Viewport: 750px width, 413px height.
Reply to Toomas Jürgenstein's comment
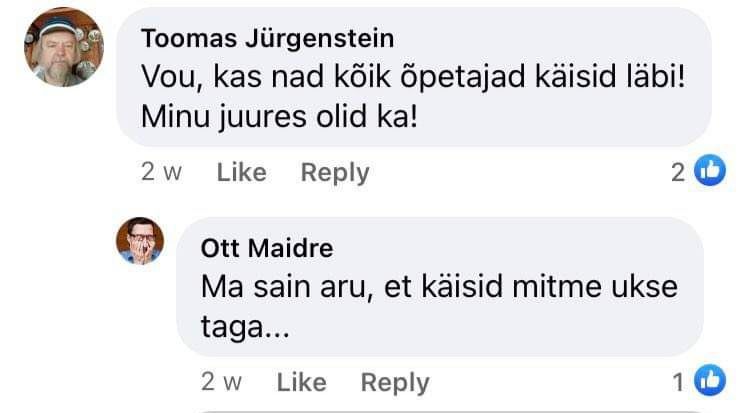335,172
